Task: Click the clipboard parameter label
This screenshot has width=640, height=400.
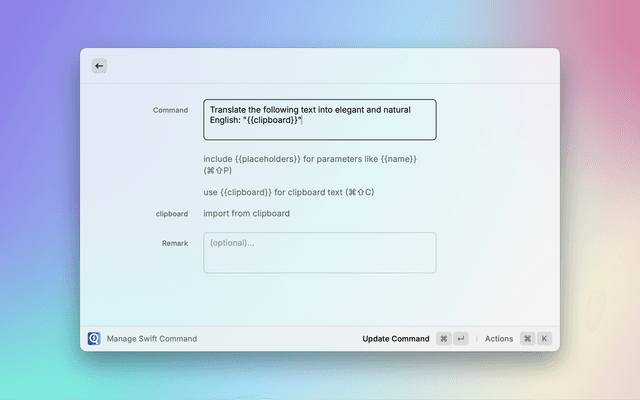Action: coord(171,214)
